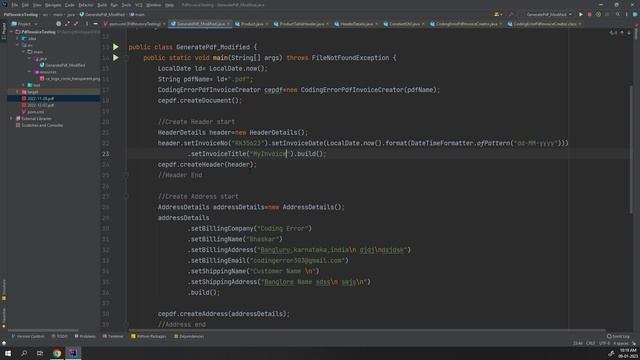Click the Project panel horizontal scrollbar
The width and height of the screenshot is (640, 360).
43,330
